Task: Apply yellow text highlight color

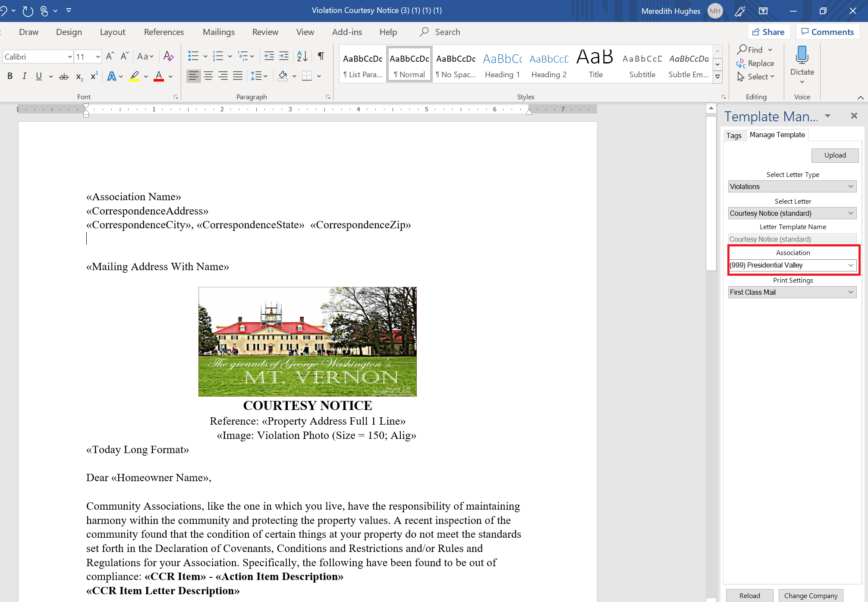Action: [135, 76]
